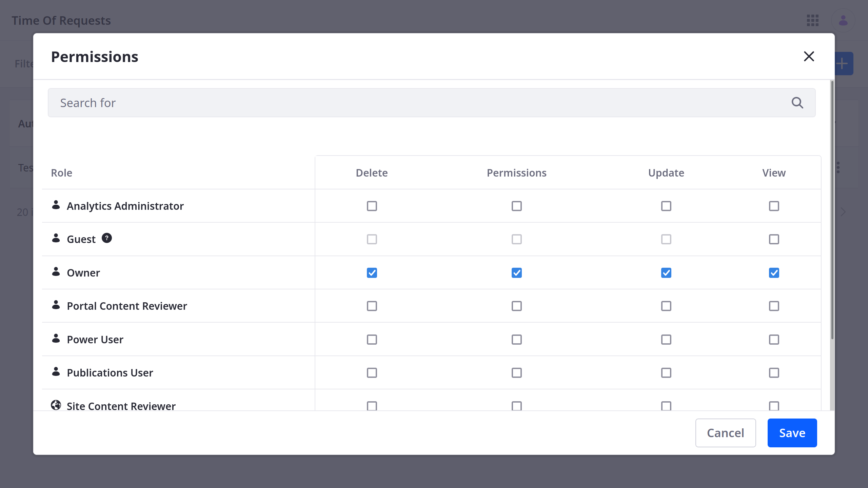Click the dialog vertical scrollbar
The height and width of the screenshot is (488, 868).
832,210
